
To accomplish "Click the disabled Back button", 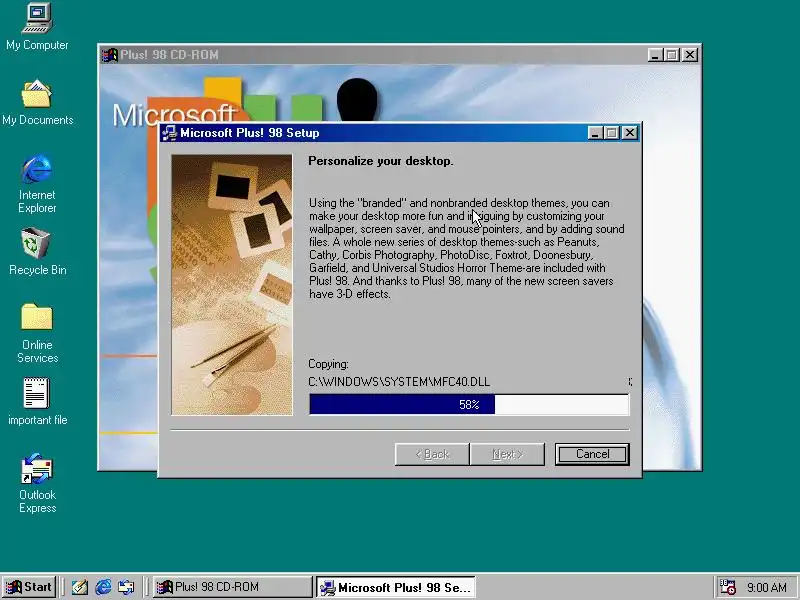I will click(432, 454).
